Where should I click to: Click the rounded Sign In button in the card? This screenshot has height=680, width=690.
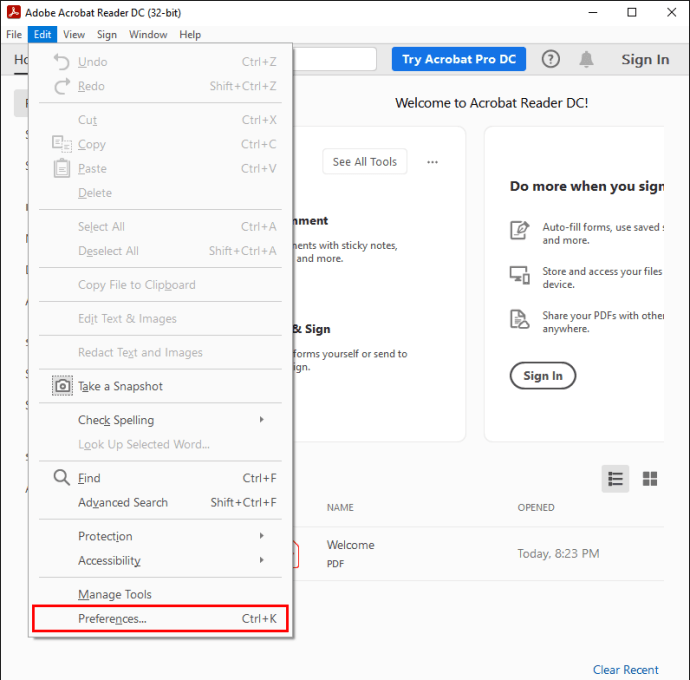[x=543, y=375]
